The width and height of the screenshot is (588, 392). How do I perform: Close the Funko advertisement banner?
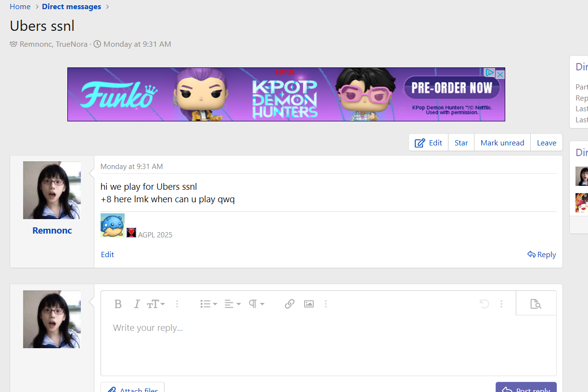click(x=500, y=74)
